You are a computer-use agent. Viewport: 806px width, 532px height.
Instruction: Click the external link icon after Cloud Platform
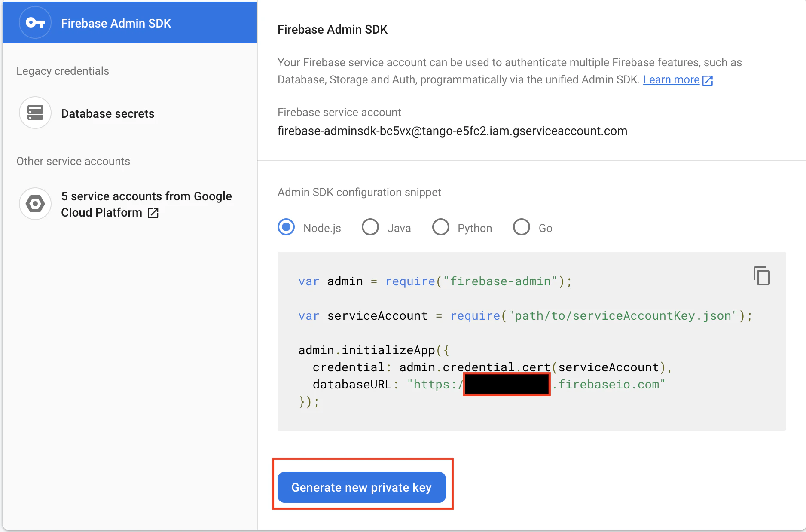coord(153,213)
